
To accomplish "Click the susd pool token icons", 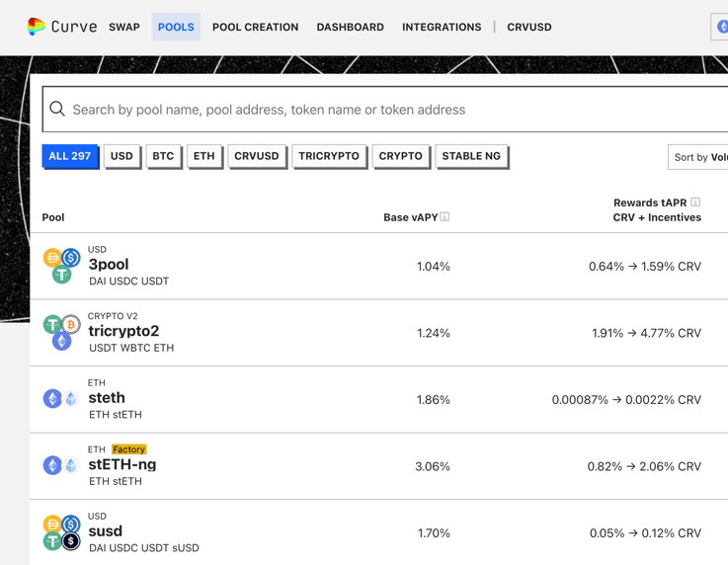I will point(61,532).
